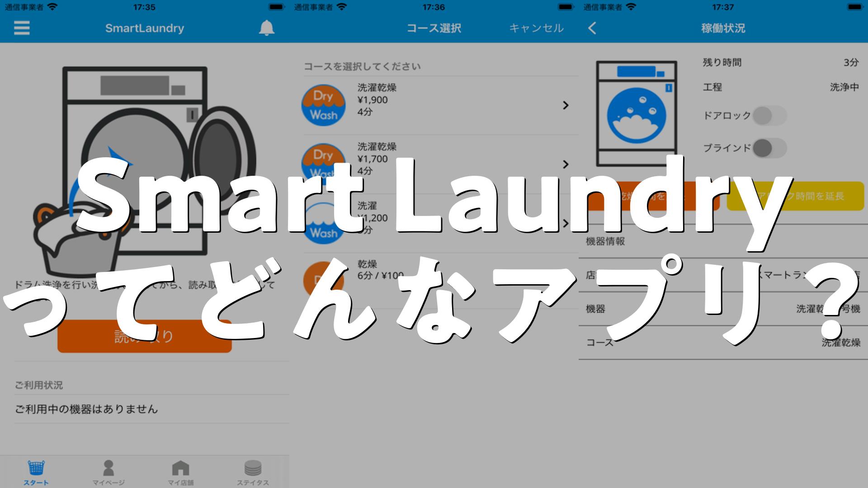
Task: Tap the notification bell icon
Action: [x=266, y=28]
